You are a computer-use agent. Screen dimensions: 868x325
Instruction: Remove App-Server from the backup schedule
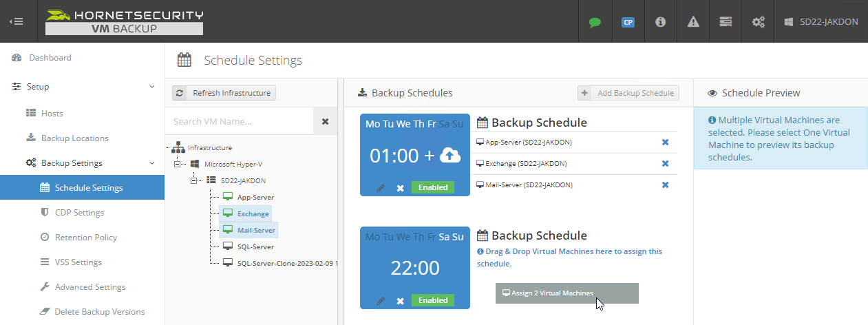pos(665,143)
